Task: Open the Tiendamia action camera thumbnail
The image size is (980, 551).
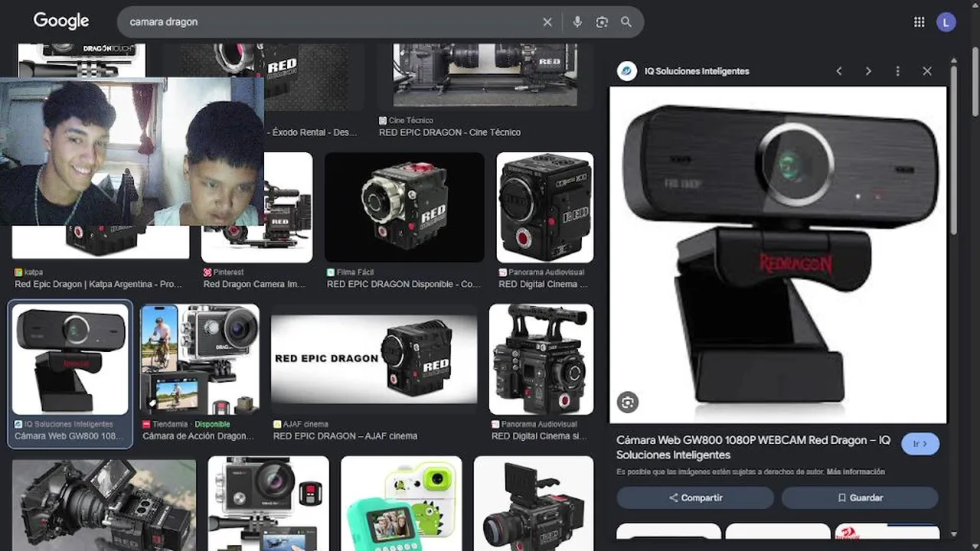Action: [x=200, y=359]
